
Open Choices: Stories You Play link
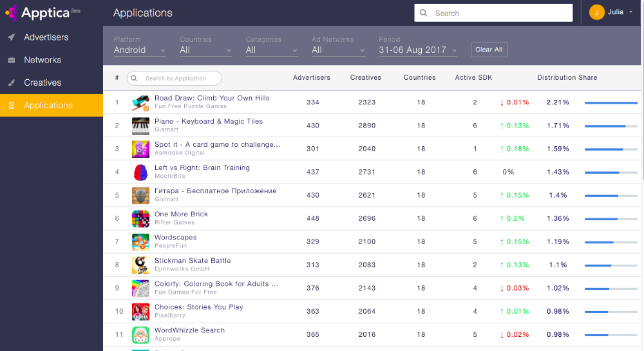point(199,307)
